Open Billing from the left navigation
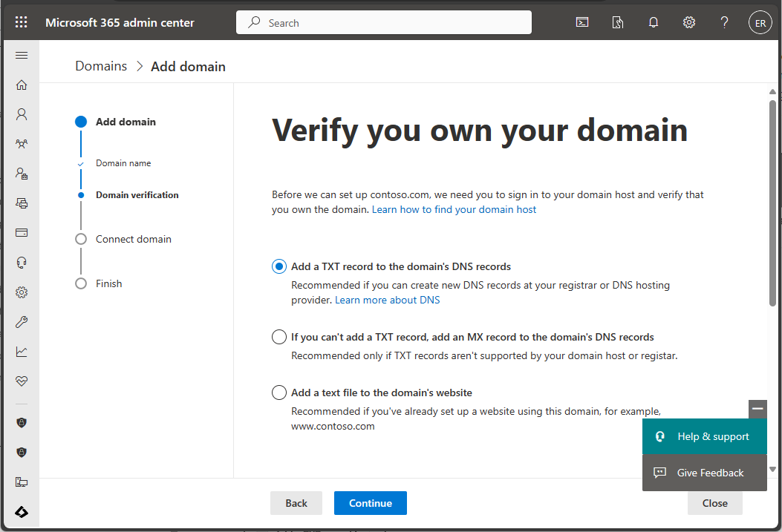The width and height of the screenshot is (782, 532). 21,232
